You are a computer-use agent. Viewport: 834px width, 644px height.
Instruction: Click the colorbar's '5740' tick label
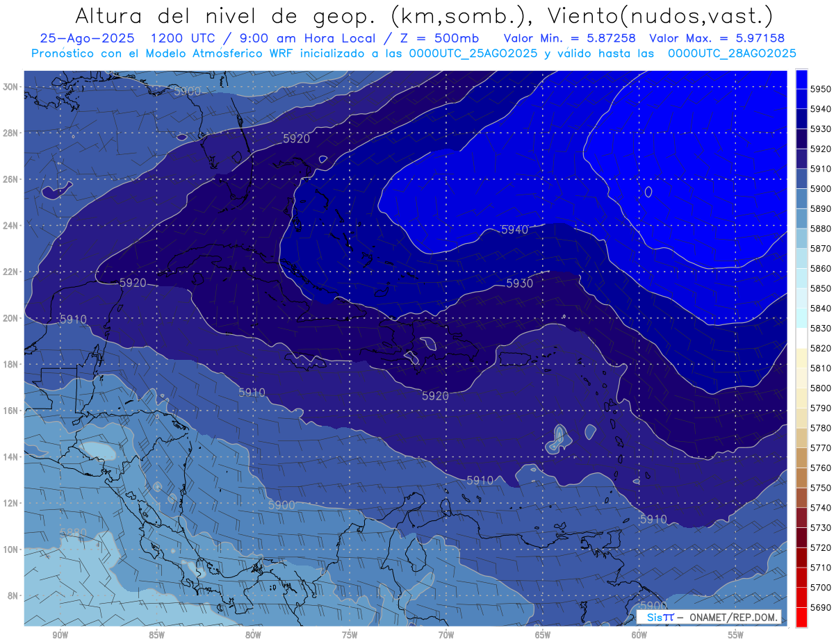tap(821, 507)
